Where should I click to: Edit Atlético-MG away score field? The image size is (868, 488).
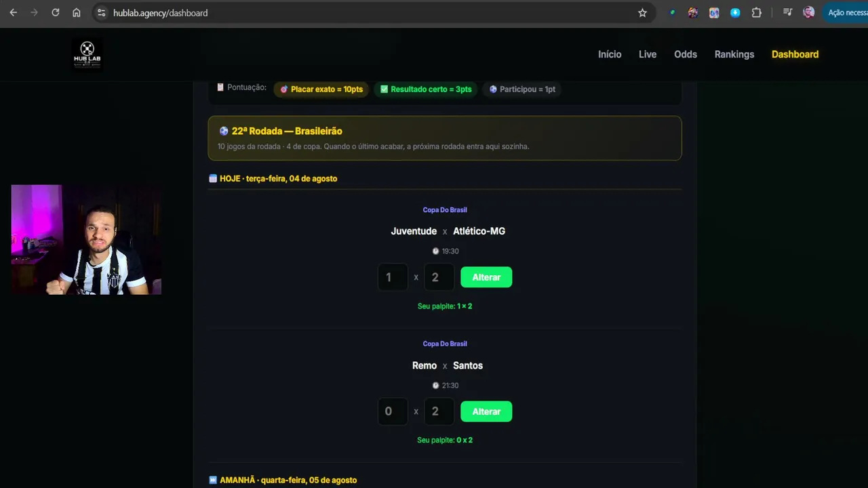[439, 277]
